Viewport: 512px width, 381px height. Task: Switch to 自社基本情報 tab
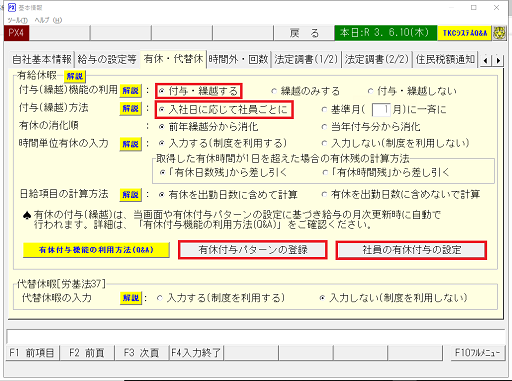pyautogui.click(x=42, y=59)
